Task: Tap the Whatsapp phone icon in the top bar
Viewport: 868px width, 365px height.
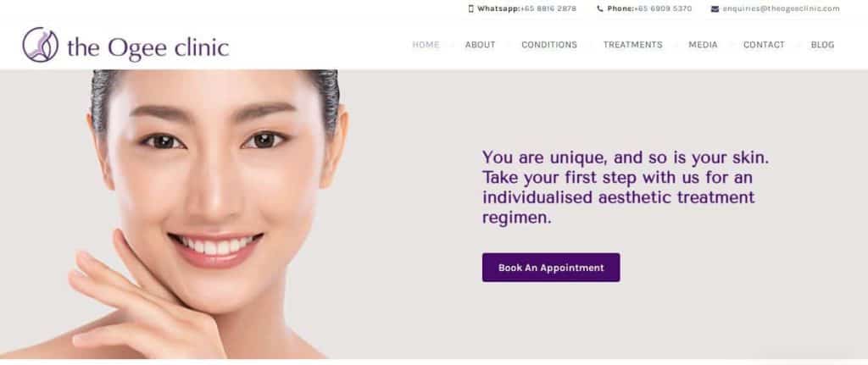Action: [471, 8]
